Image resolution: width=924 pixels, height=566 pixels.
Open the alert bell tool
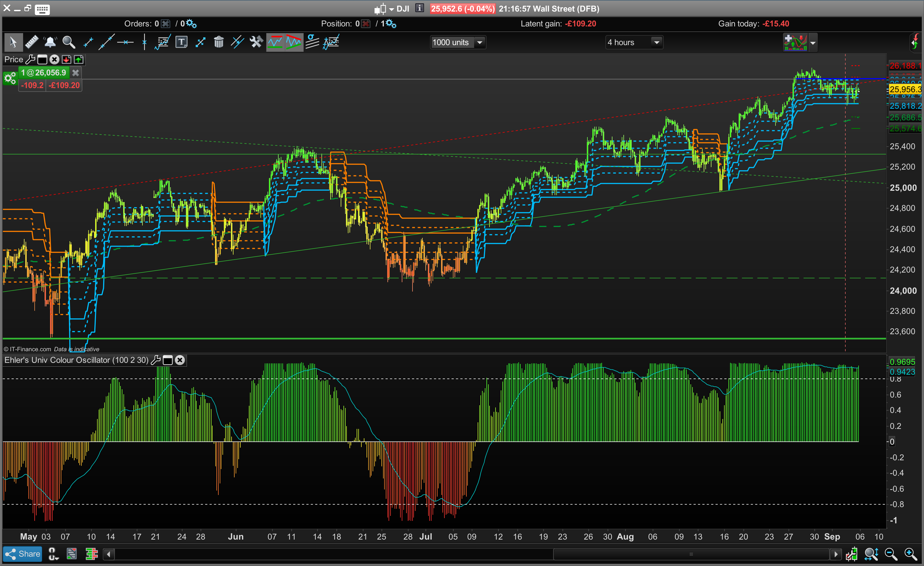[50, 42]
